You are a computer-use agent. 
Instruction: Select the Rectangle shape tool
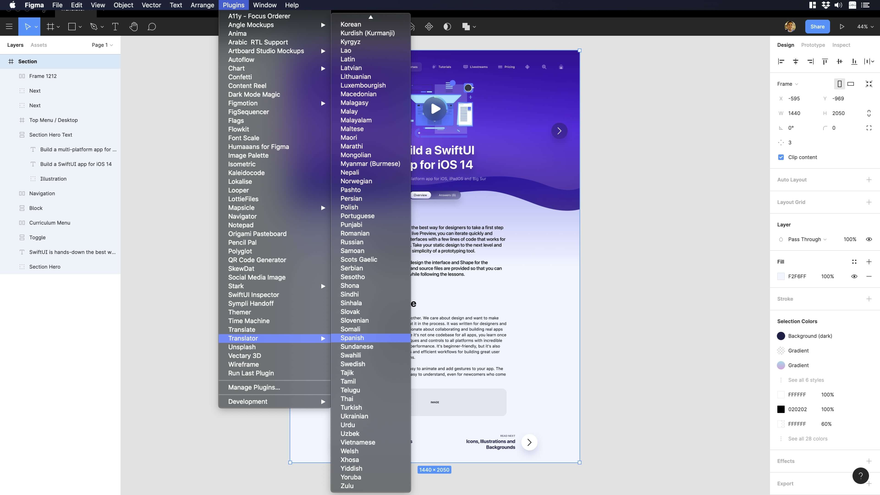[72, 26]
